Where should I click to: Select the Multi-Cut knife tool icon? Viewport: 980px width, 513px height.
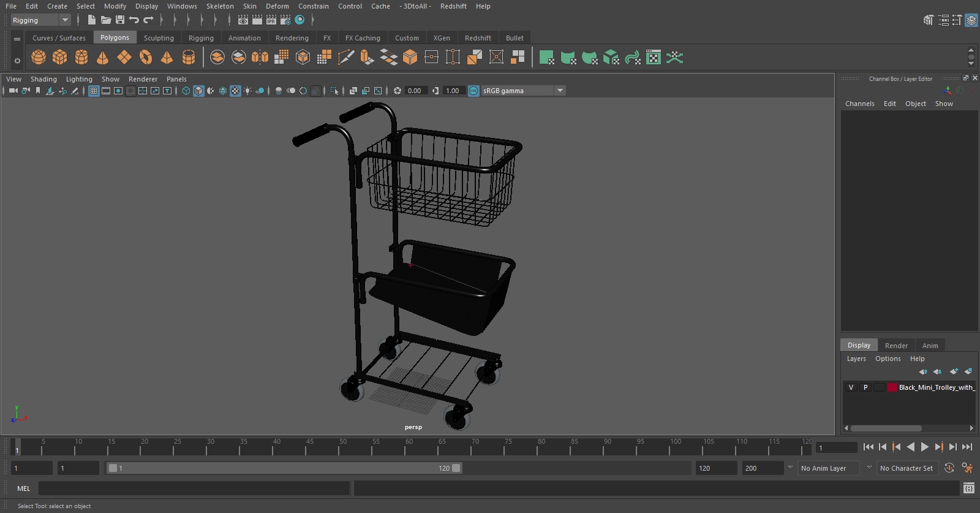coord(346,58)
